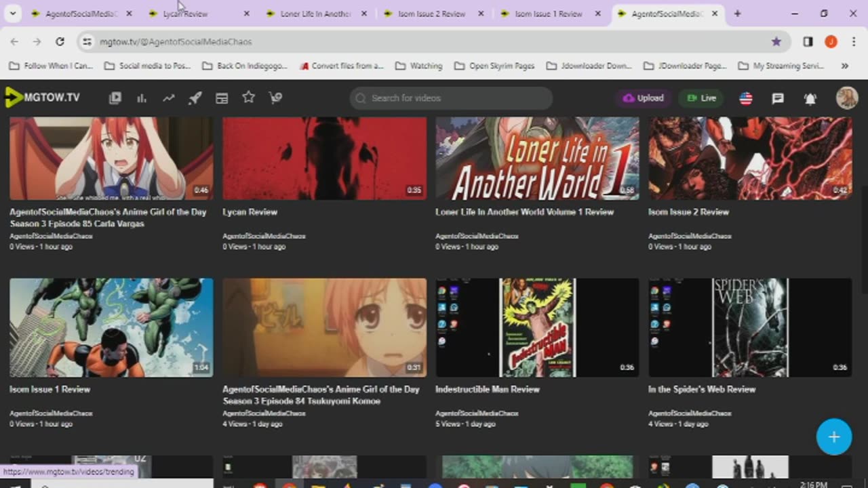The image size is (868, 488).
Task: Toggle the browser side panel icon
Action: click(x=808, y=41)
